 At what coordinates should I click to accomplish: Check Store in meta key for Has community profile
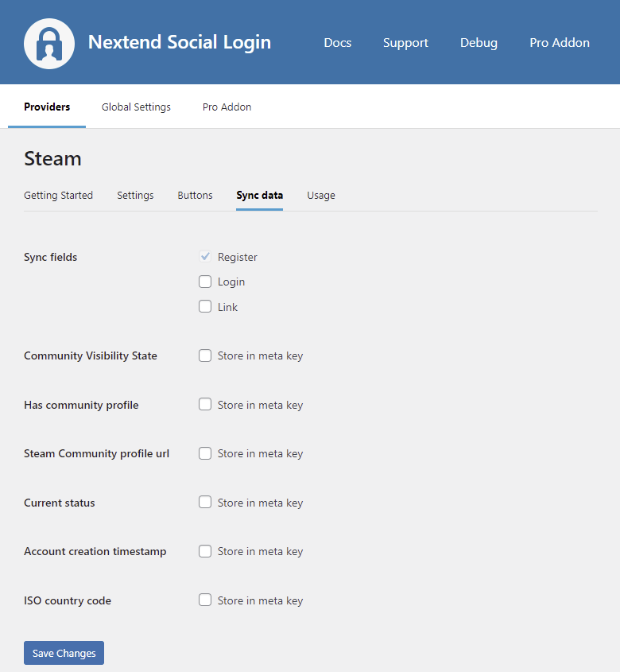(x=205, y=404)
